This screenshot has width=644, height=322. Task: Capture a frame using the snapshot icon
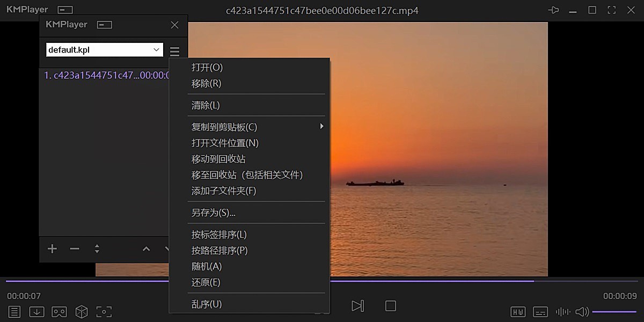coord(104,311)
